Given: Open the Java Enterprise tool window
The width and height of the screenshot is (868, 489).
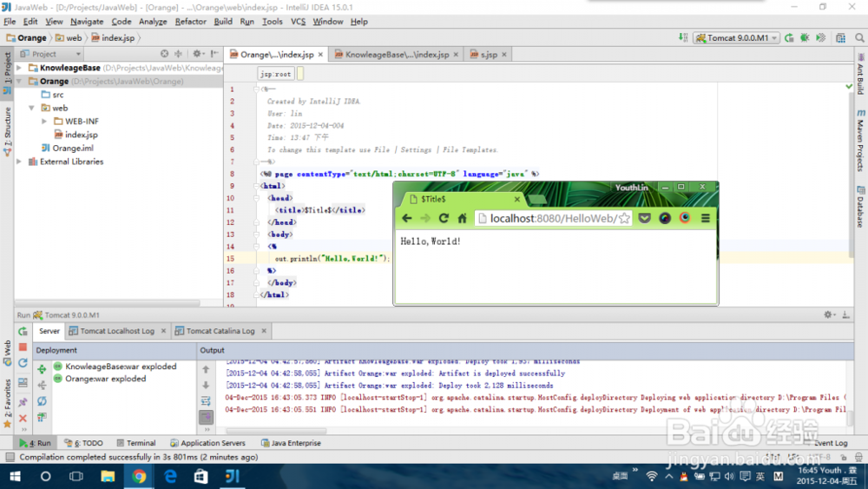Looking at the screenshot, I should (x=291, y=443).
